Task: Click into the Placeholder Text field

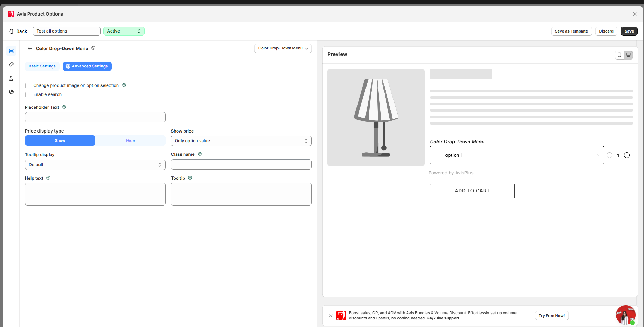Action: pyautogui.click(x=95, y=117)
